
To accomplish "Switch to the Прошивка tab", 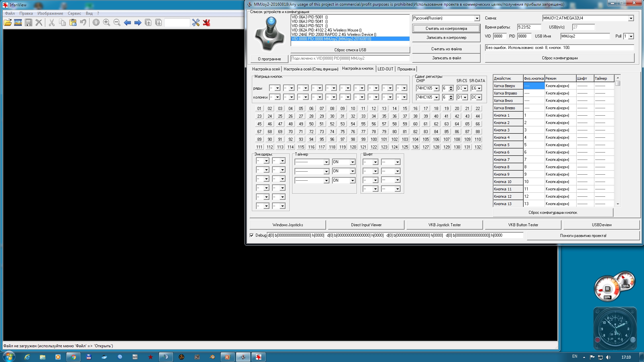I will coord(406,69).
